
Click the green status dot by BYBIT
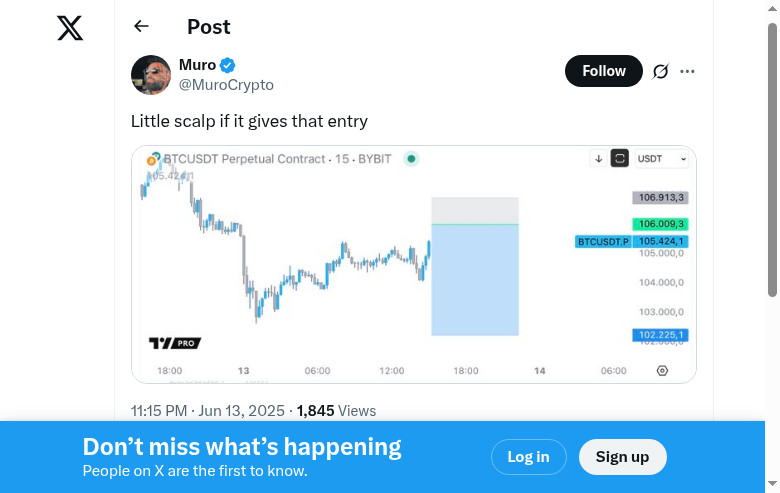[x=411, y=158]
